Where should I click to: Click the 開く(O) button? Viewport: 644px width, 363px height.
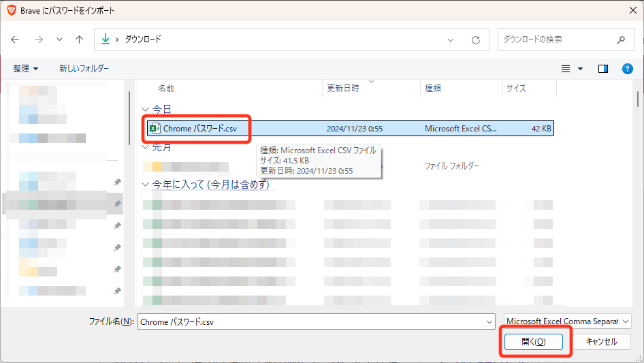534,342
